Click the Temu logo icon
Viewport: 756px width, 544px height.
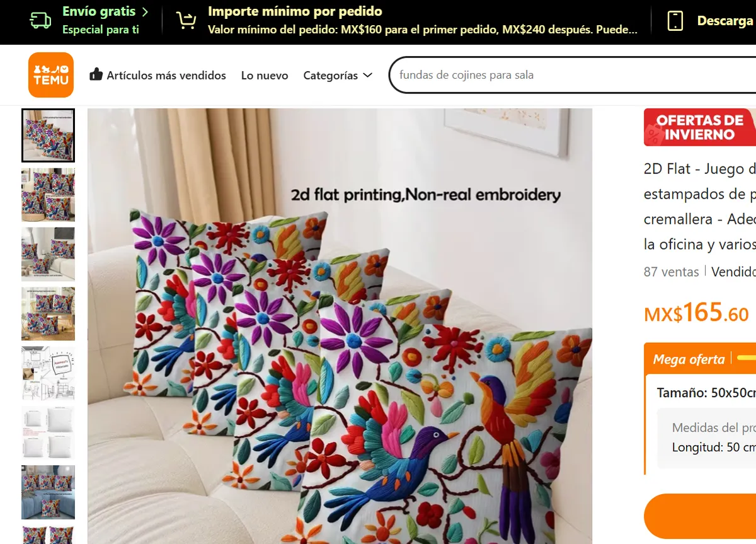[51, 75]
